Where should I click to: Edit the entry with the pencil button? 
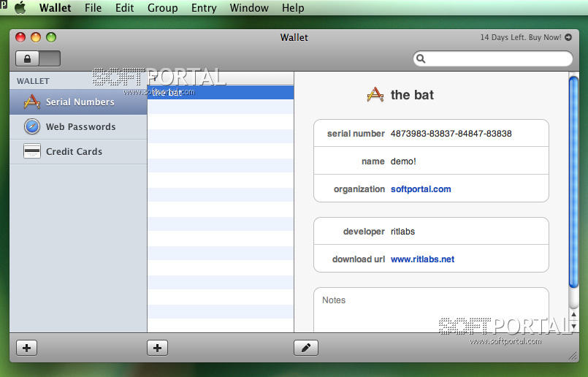click(306, 348)
